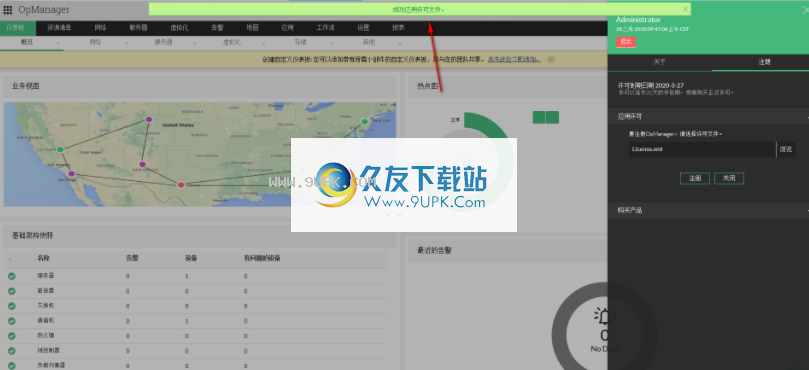Click the green status icon for 防火墙 row
This screenshot has width=809, height=370.
[11, 335]
